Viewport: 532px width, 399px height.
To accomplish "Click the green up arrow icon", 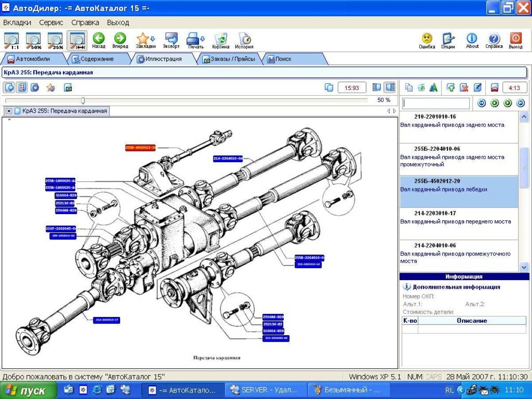I will pyautogui.click(x=451, y=88).
